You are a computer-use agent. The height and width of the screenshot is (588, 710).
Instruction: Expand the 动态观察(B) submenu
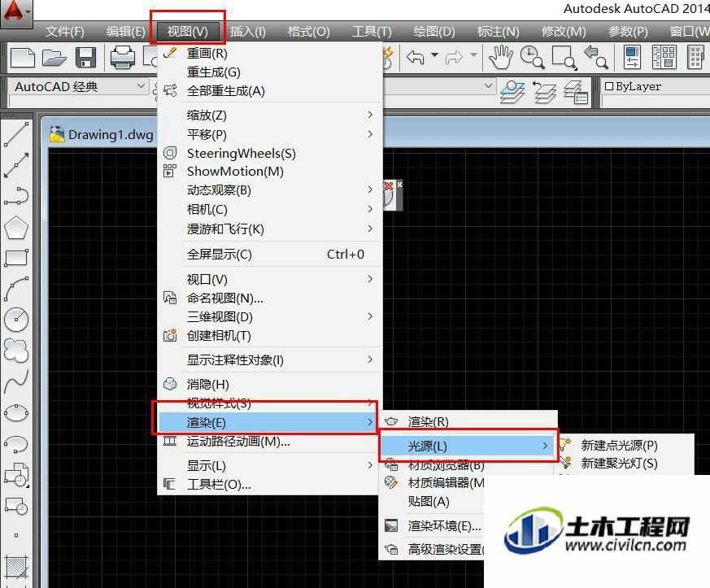270,190
